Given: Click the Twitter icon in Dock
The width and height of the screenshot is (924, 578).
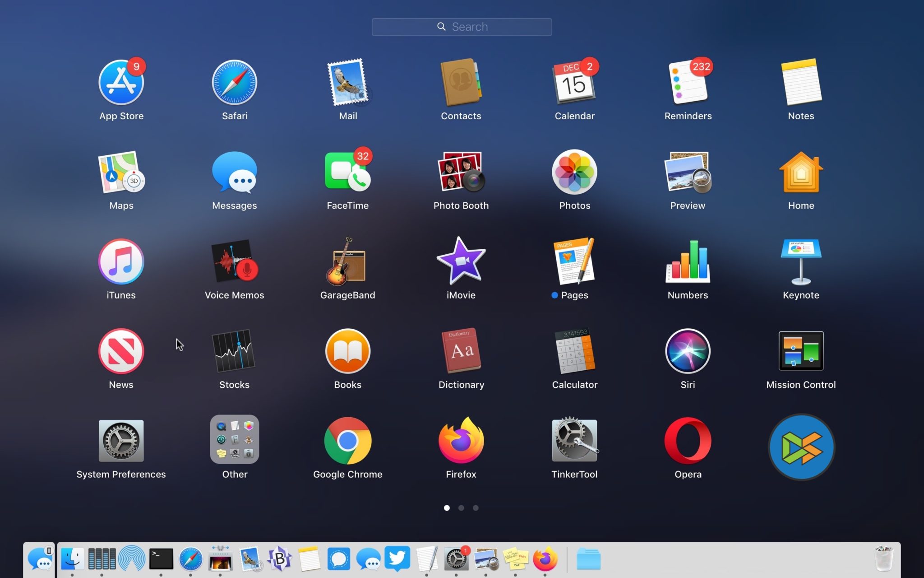Looking at the screenshot, I should [x=397, y=559].
